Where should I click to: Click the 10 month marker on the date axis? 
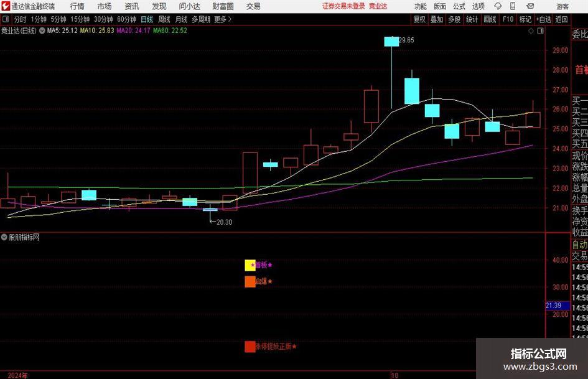click(395, 376)
